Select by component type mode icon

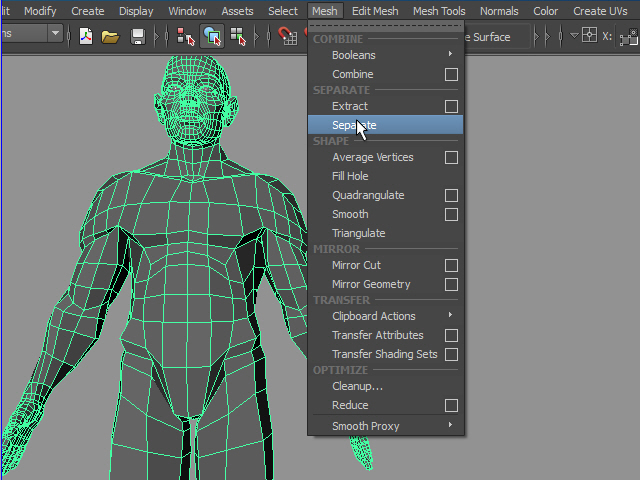pos(238,36)
